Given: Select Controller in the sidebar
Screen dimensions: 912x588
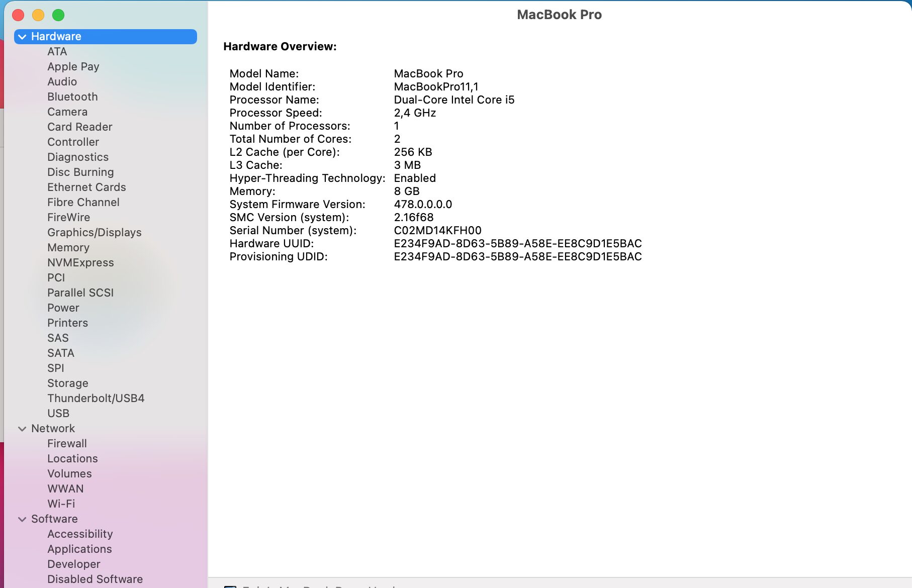Looking at the screenshot, I should [x=73, y=142].
